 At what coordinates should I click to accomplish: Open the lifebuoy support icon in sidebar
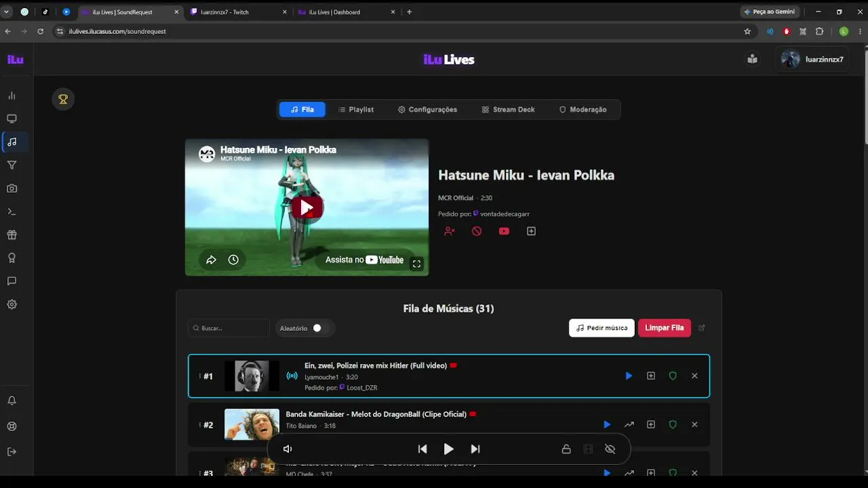12,426
